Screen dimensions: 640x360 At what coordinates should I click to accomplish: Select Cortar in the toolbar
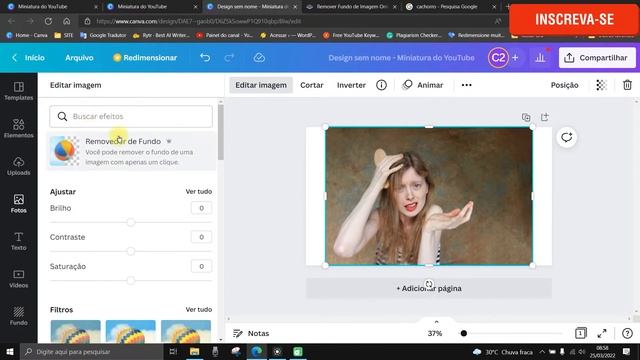click(311, 85)
